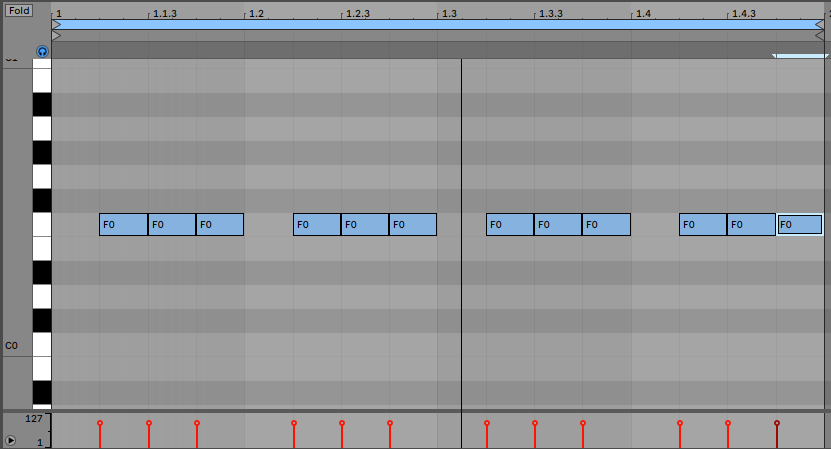Click the velocity marker at 1.3.4

(x=583, y=423)
